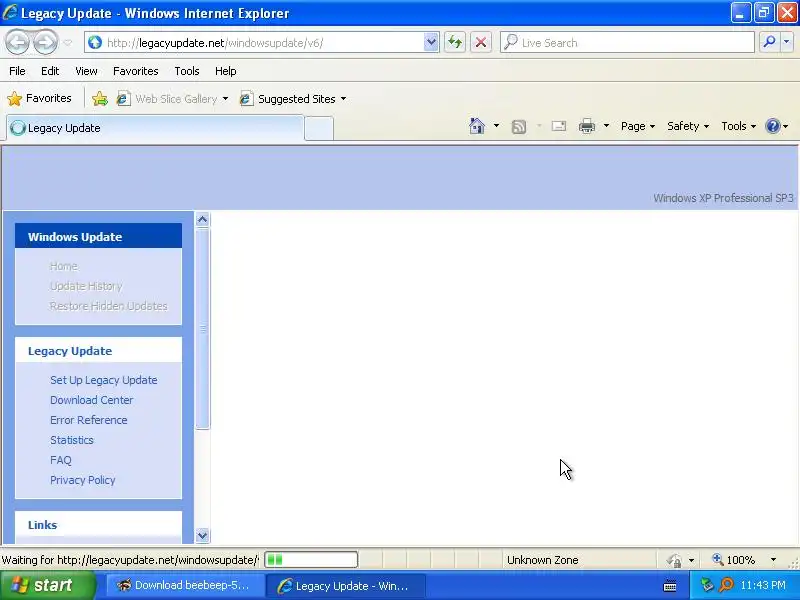Viewport: 800px width, 600px height.
Task: Expand the Print options dropdown
Action: tap(606, 126)
